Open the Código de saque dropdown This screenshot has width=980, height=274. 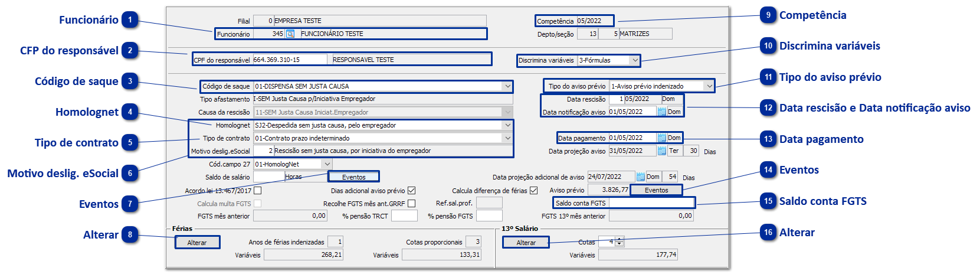click(507, 86)
